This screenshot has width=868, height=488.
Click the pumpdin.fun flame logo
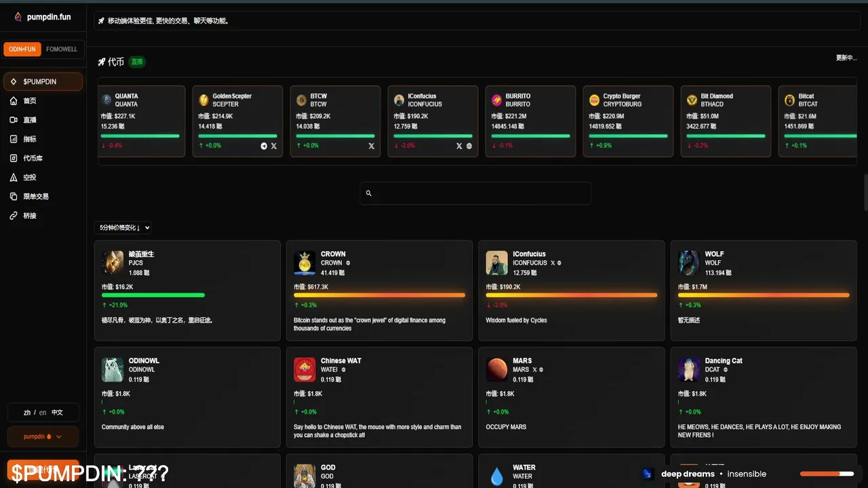tap(18, 17)
